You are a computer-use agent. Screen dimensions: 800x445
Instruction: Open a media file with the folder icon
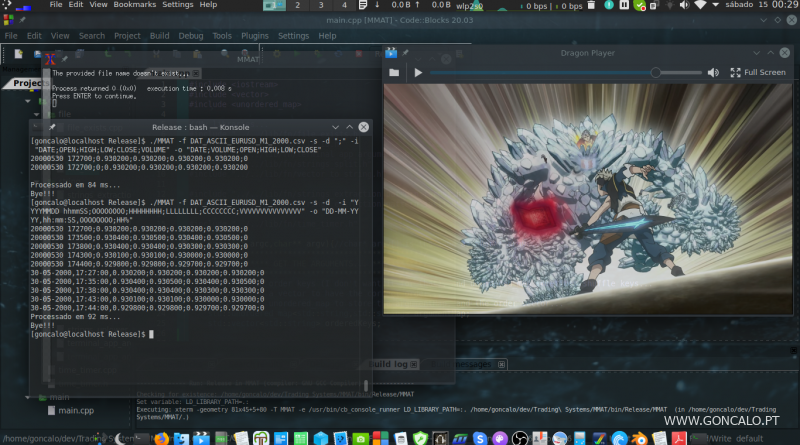tap(394, 72)
